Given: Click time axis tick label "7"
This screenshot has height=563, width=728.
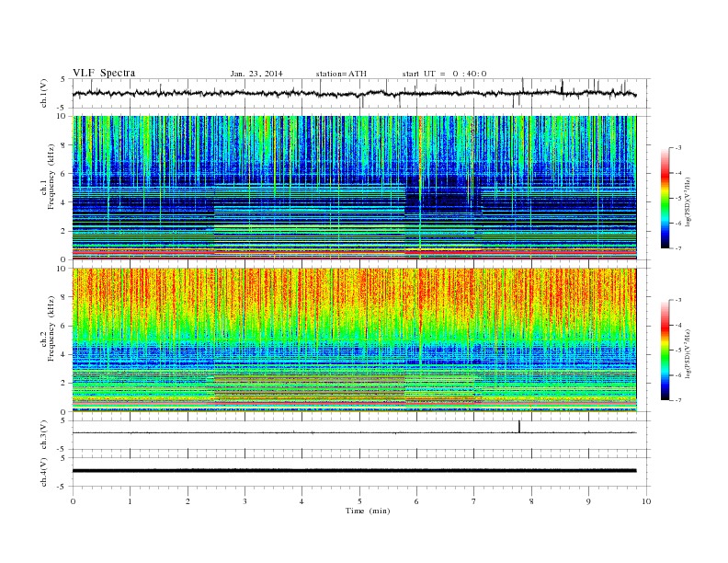Looking at the screenshot, I should (x=474, y=501).
